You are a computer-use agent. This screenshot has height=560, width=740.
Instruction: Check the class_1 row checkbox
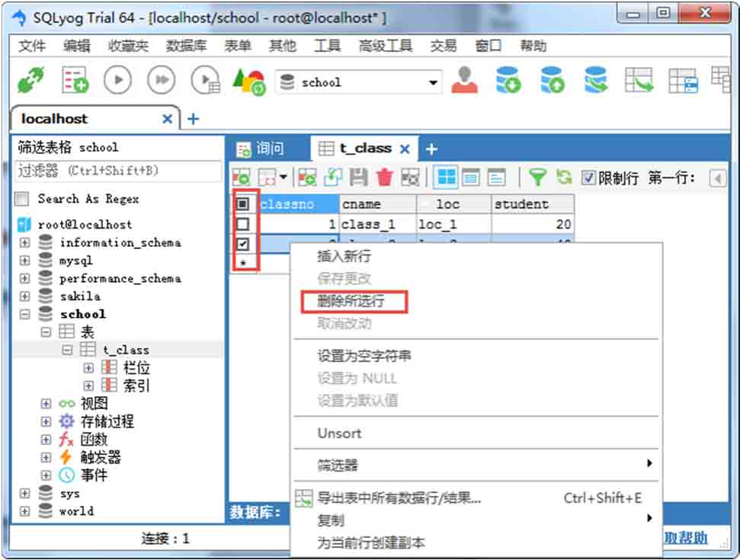point(242,224)
